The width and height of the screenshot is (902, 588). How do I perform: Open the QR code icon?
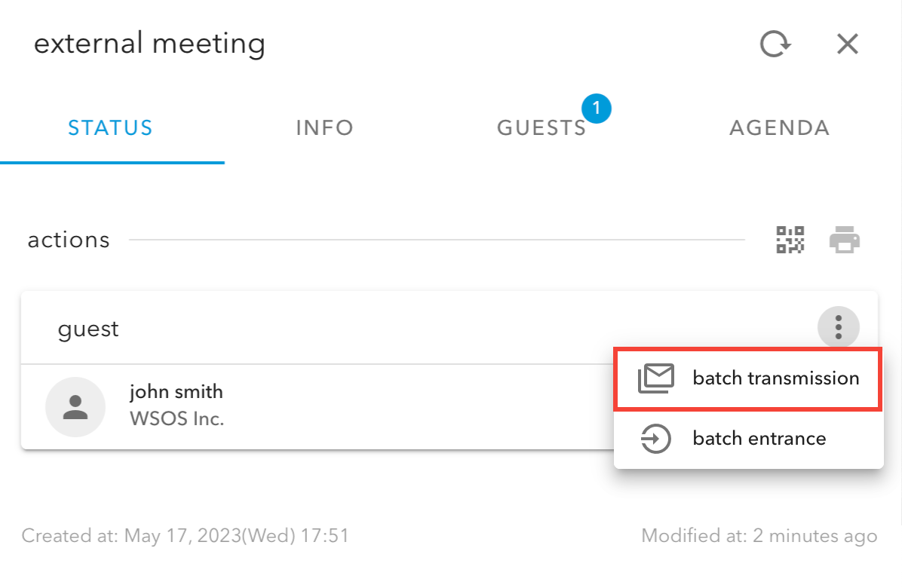[x=790, y=240]
